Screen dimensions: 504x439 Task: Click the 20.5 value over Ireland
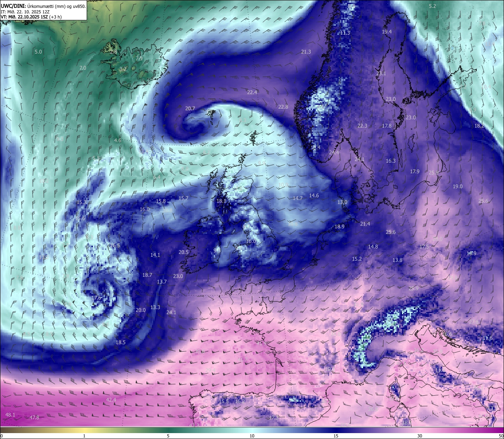click(x=183, y=252)
